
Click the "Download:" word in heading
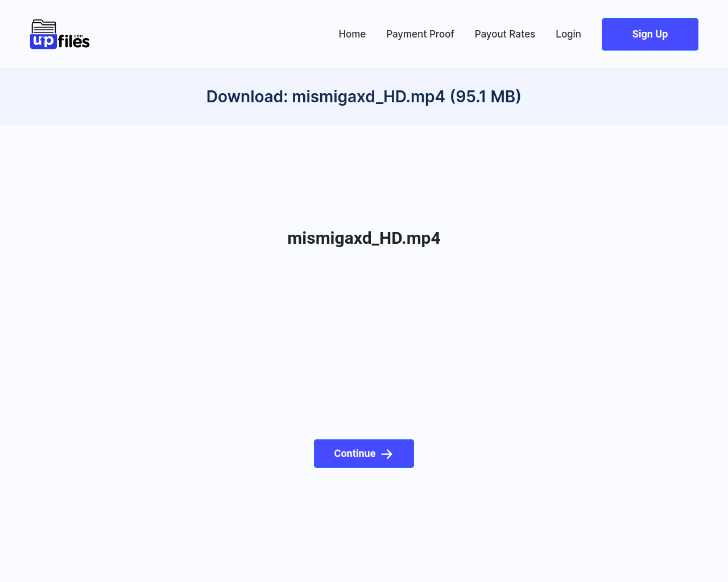[x=247, y=97]
